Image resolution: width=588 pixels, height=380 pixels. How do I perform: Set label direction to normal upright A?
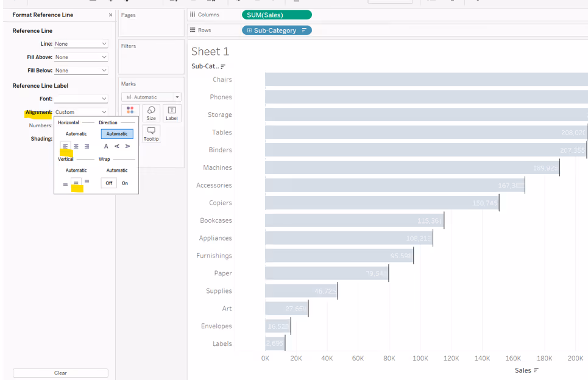point(106,147)
